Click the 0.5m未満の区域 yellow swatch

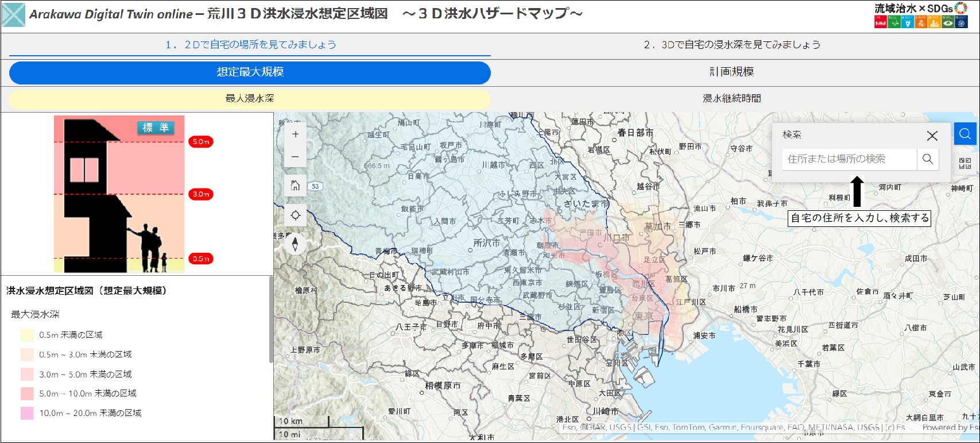point(27,335)
